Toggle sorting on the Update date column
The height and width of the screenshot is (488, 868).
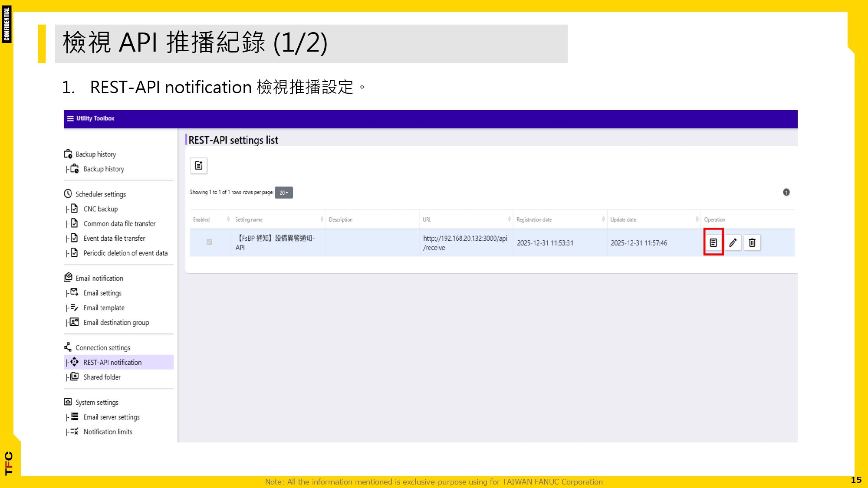[x=696, y=219]
